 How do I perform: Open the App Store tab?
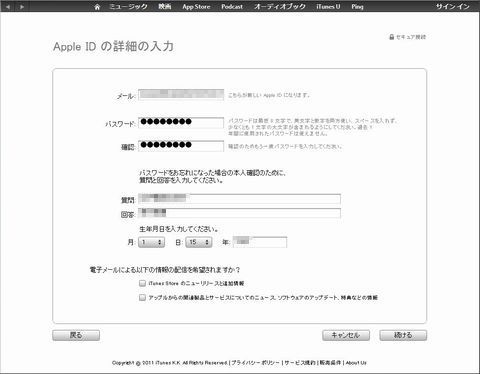click(196, 7)
